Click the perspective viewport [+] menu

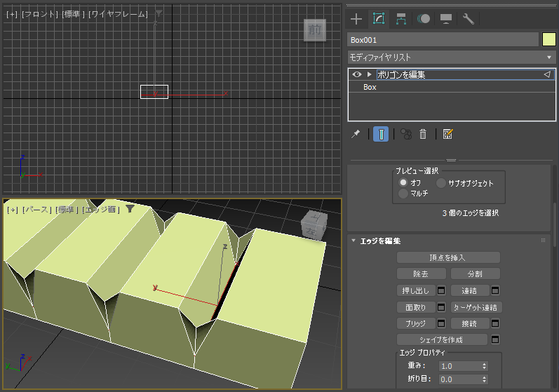point(13,210)
